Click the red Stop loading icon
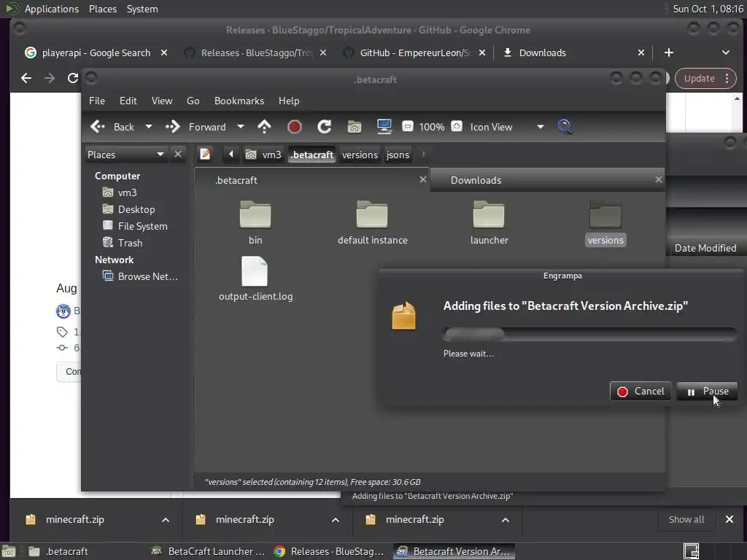 pyautogui.click(x=295, y=127)
